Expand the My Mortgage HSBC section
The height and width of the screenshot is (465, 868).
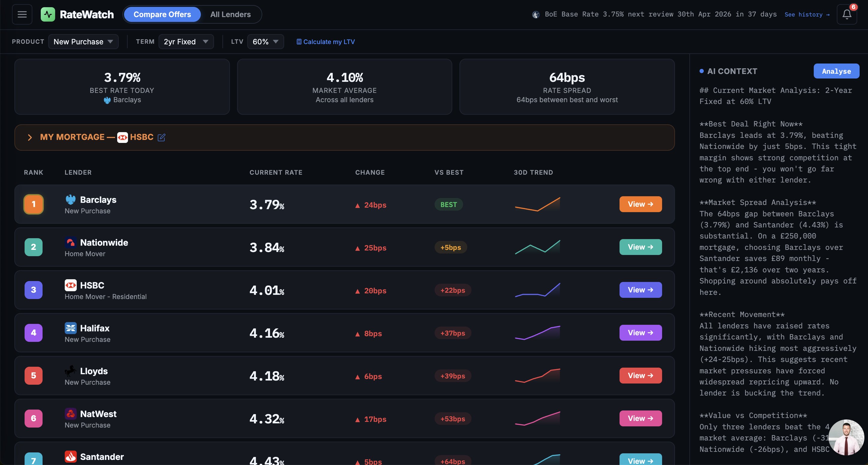pyautogui.click(x=30, y=138)
